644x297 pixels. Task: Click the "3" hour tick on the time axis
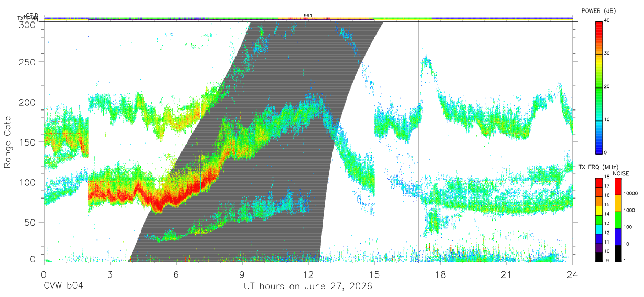[110, 274]
